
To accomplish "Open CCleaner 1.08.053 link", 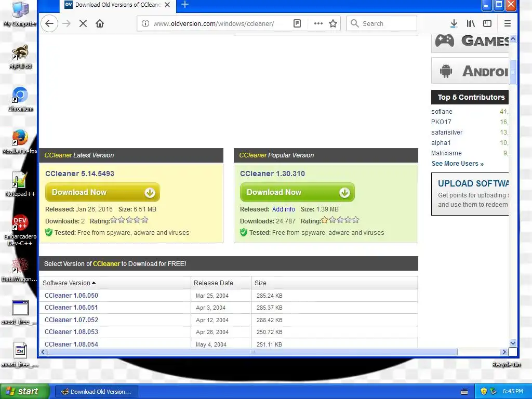I will pyautogui.click(x=71, y=332).
